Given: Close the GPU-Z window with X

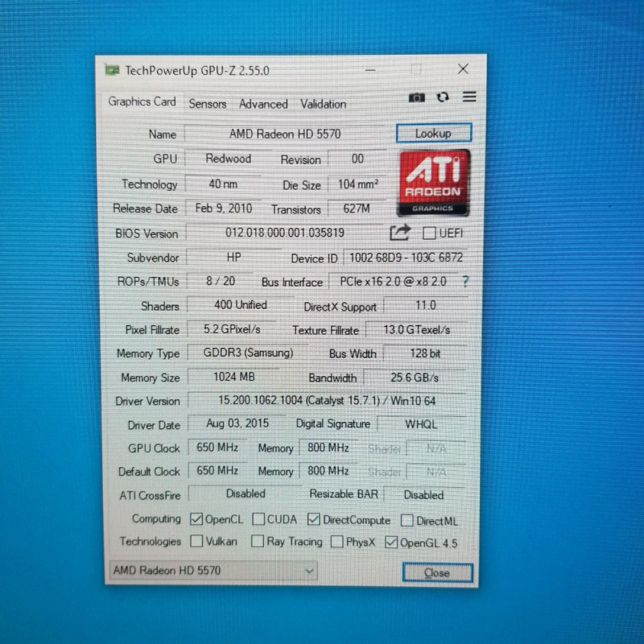Looking at the screenshot, I should [463, 69].
